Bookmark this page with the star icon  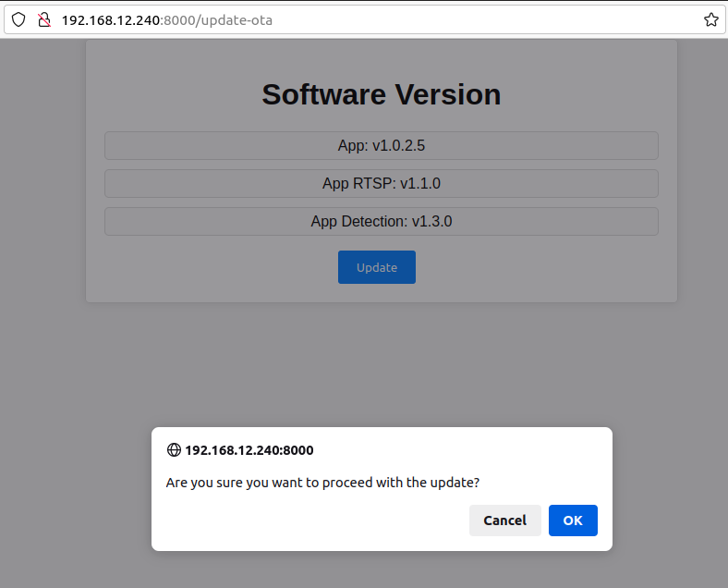coord(710,19)
